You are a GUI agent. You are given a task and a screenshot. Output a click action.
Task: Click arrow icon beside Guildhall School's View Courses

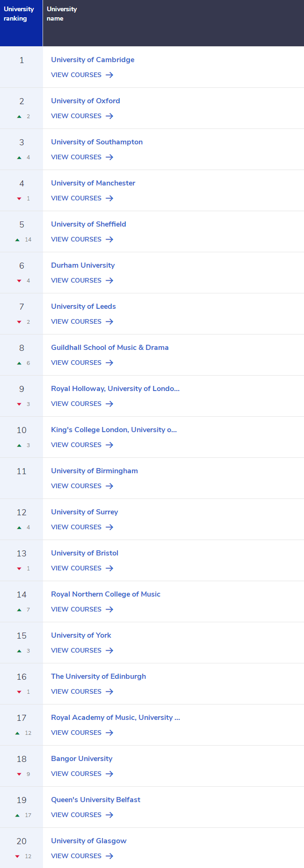click(109, 363)
